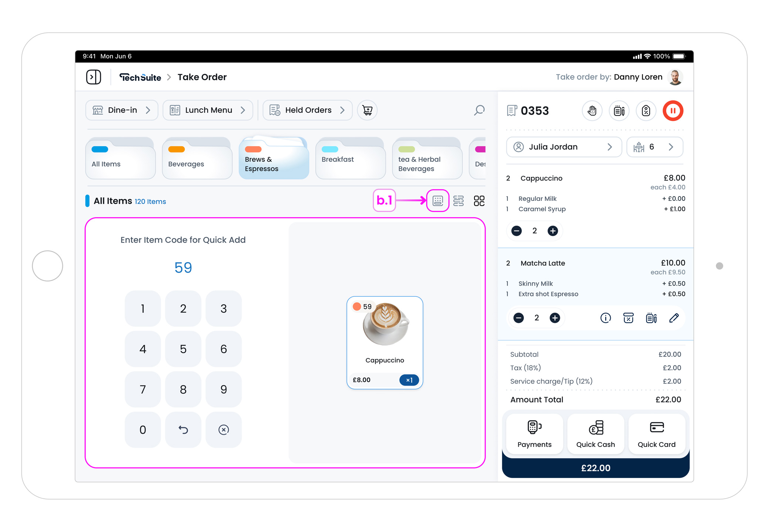The height and width of the screenshot is (532, 764).
Task: Expand the Julia Jordan customer selector
Action: (563, 147)
